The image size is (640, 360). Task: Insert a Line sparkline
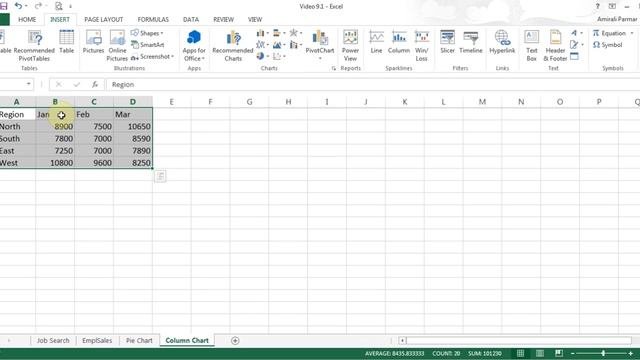pyautogui.click(x=376, y=42)
